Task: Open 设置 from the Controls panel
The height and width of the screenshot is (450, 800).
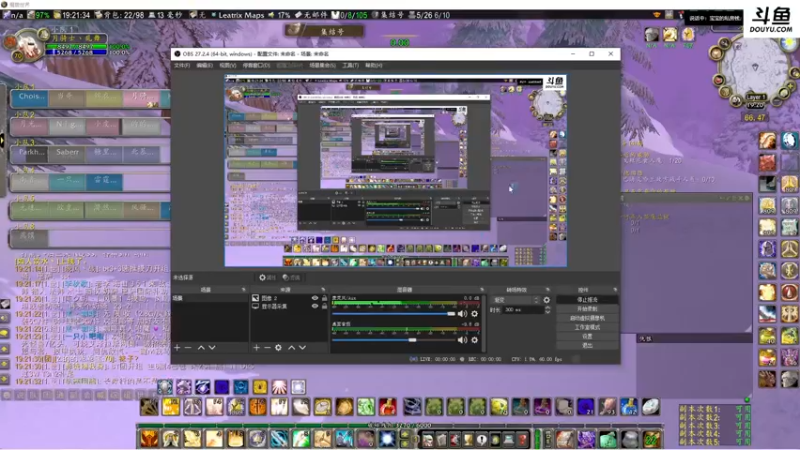Action: pyautogui.click(x=587, y=336)
